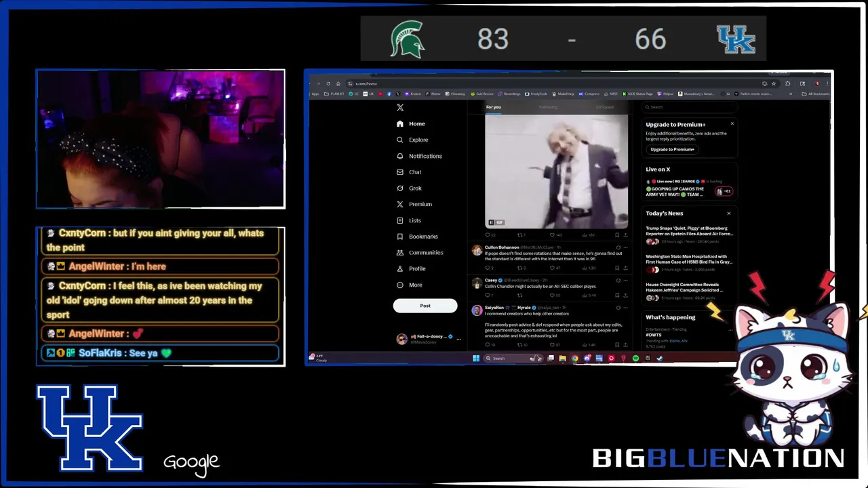Viewport: 868px width, 488px height.
Task: Close the Today's News panel
Action: tap(729, 213)
